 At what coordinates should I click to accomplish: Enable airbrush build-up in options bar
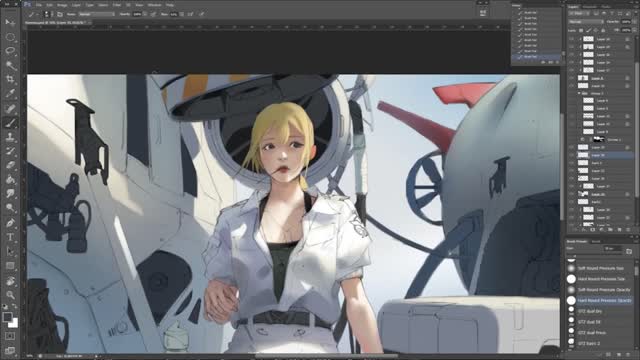click(x=191, y=14)
